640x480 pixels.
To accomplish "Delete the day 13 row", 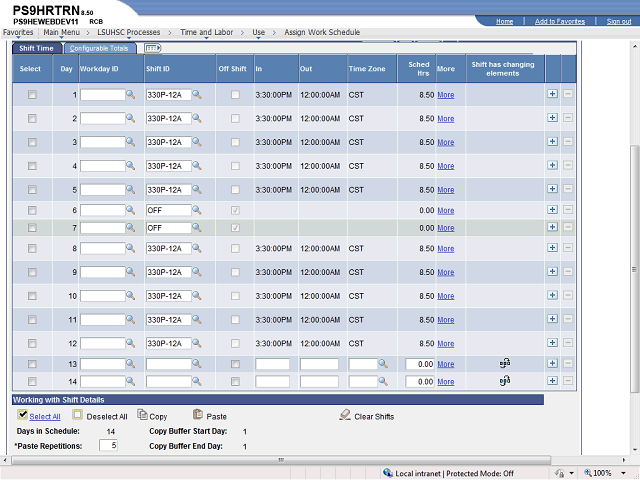I will click(x=568, y=363).
